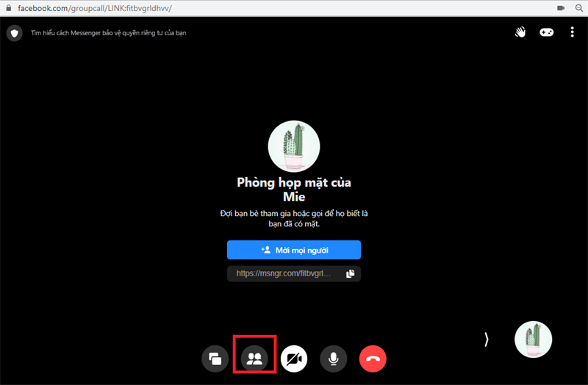Click the small cactus self-view thumbnail
This screenshot has width=588, height=385.
pyautogui.click(x=534, y=339)
